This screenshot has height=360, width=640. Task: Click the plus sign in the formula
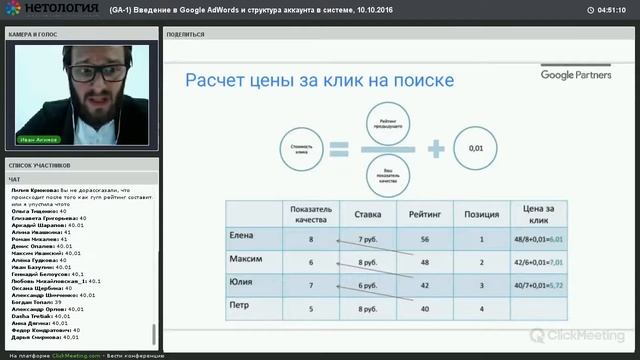click(x=436, y=149)
